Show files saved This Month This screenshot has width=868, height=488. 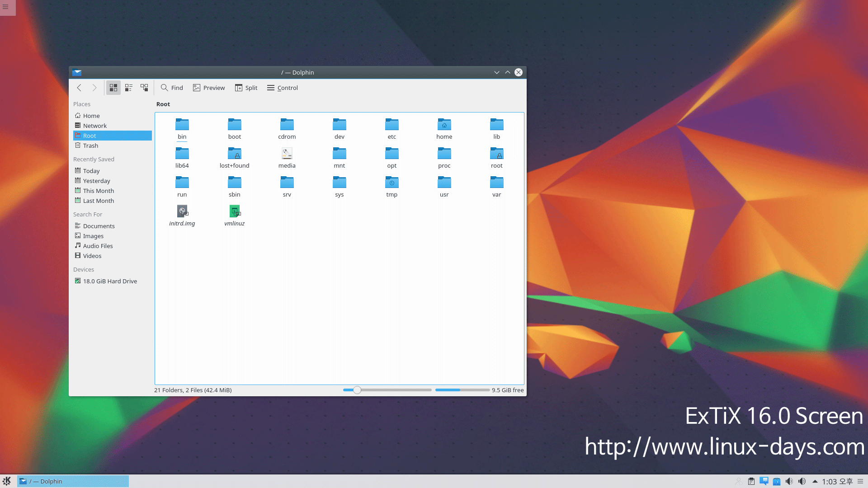pos(112,191)
